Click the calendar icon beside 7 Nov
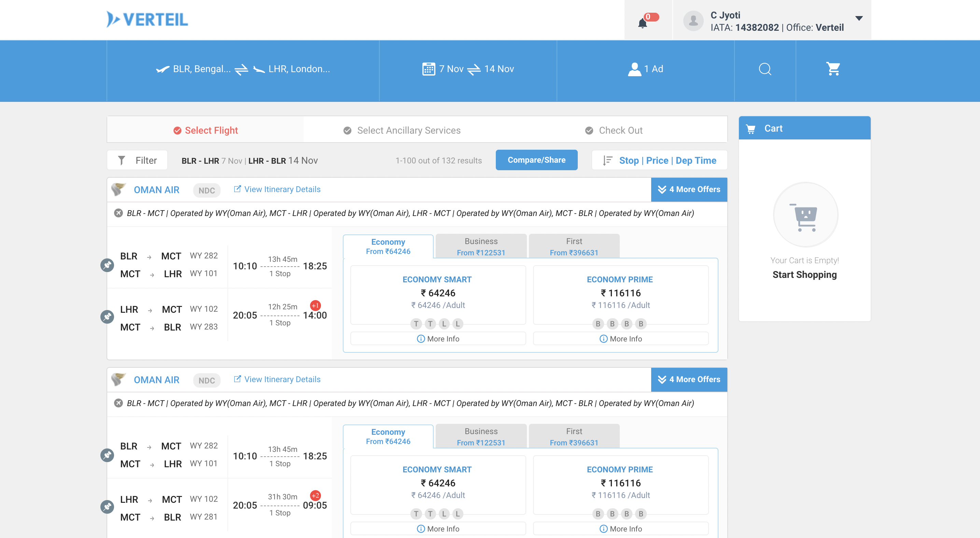The width and height of the screenshot is (980, 538). [x=429, y=69]
